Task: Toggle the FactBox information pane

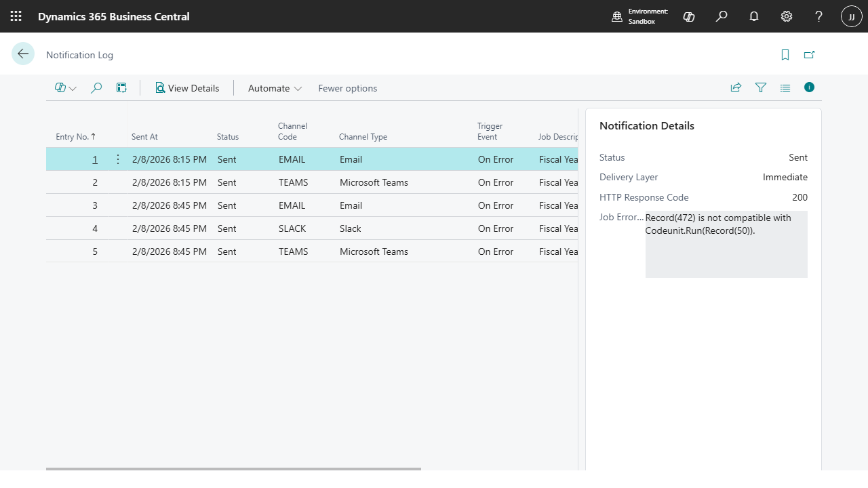Action: pos(809,87)
